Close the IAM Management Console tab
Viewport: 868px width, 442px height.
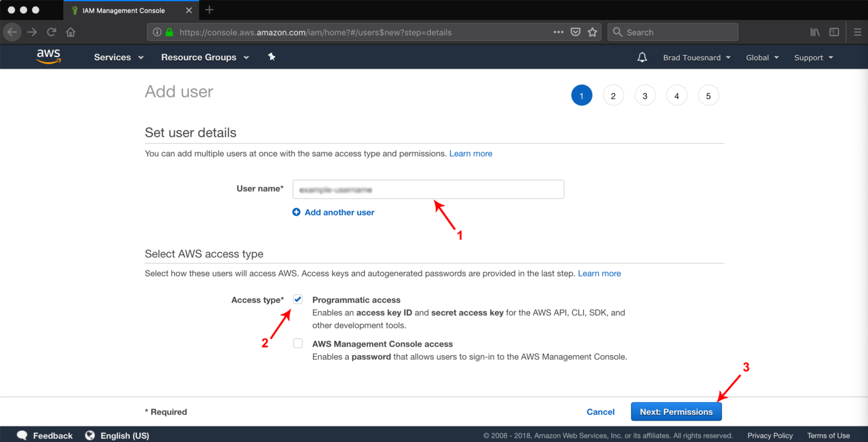click(x=189, y=10)
